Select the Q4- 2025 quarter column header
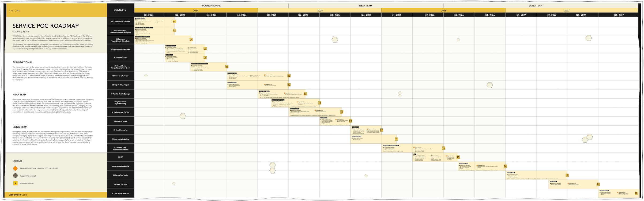This screenshot has width=644, height=201. point(366,15)
